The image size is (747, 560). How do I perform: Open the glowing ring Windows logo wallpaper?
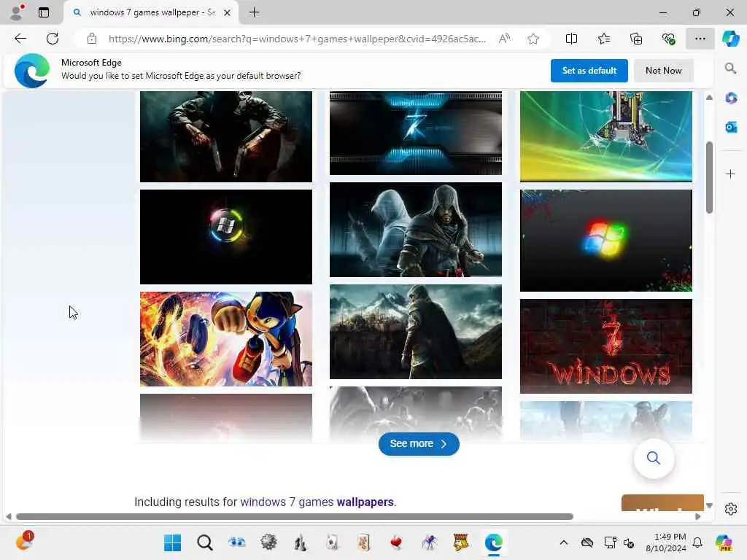(x=226, y=237)
